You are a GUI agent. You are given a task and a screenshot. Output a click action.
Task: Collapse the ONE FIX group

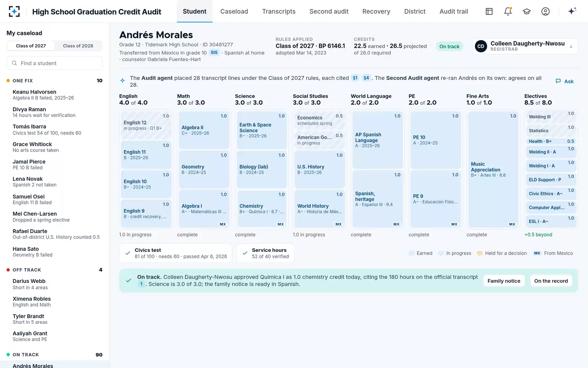[54, 81]
